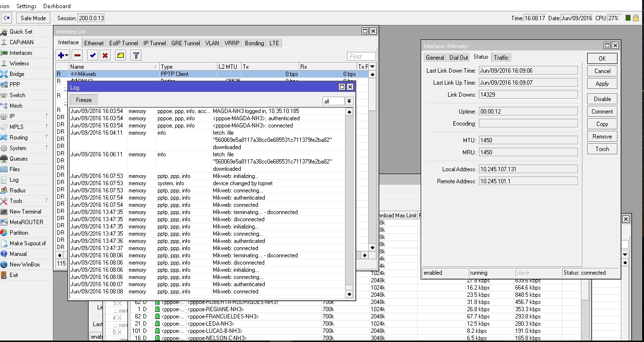Viewport: 644px width, 342px height.
Task: Click the funnel Filter icon
Action: (136, 55)
